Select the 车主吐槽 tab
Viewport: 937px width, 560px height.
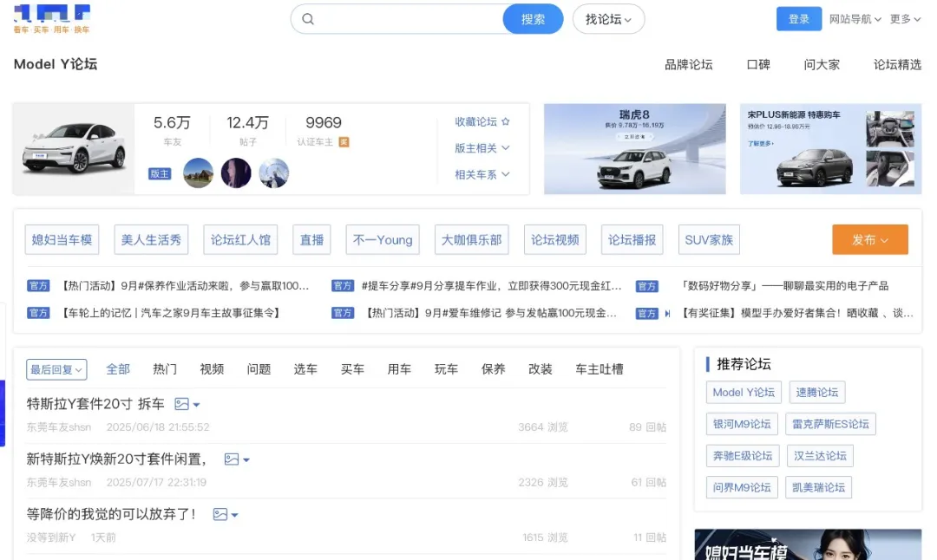pos(599,369)
